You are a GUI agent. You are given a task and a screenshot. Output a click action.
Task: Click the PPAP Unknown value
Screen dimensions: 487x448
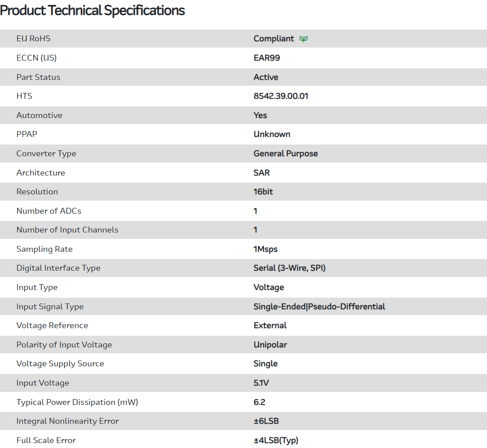pyautogui.click(x=272, y=134)
